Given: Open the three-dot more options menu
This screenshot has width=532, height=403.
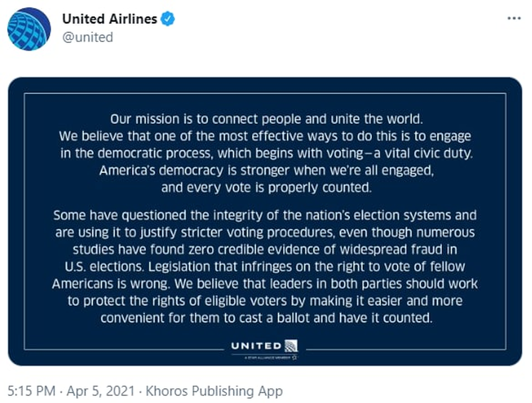Looking at the screenshot, I should click(514, 18).
